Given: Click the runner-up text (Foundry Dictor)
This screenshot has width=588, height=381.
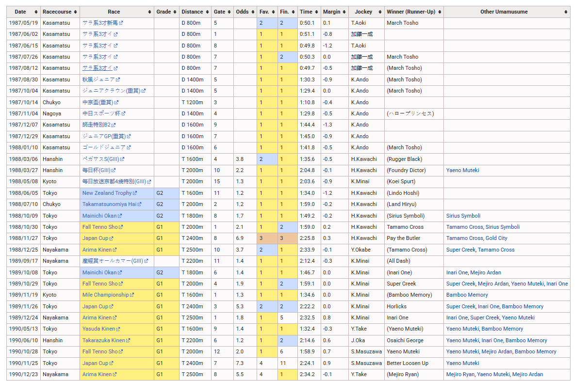Looking at the screenshot, I should click(406, 170).
